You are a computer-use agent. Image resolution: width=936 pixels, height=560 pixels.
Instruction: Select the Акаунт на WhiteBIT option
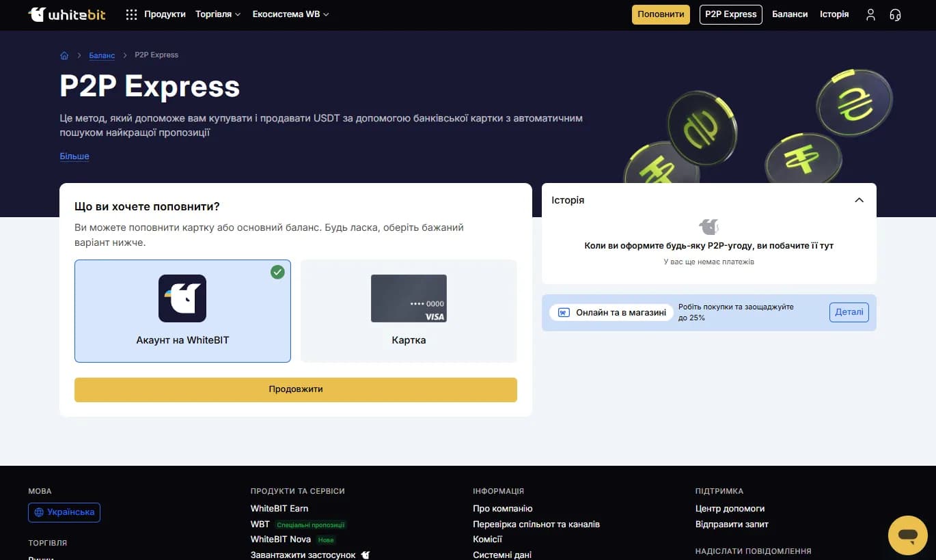click(x=182, y=311)
